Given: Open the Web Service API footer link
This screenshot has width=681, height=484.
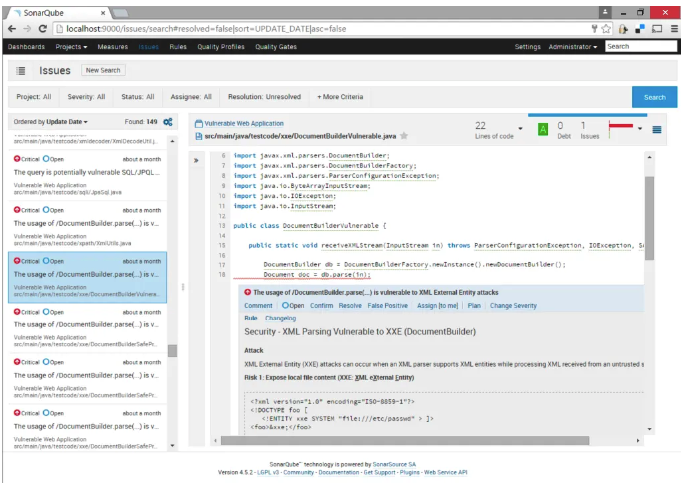Looking at the screenshot, I should 446,473.
